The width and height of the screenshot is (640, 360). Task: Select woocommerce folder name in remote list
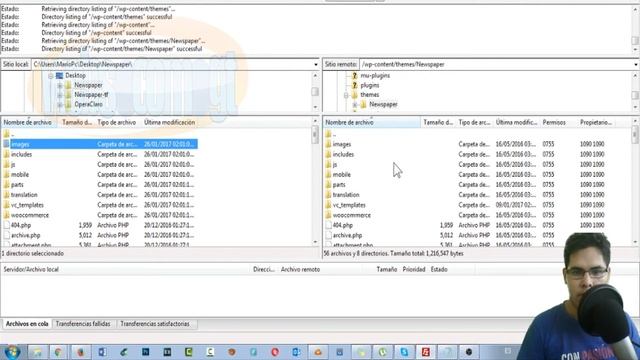(352, 215)
